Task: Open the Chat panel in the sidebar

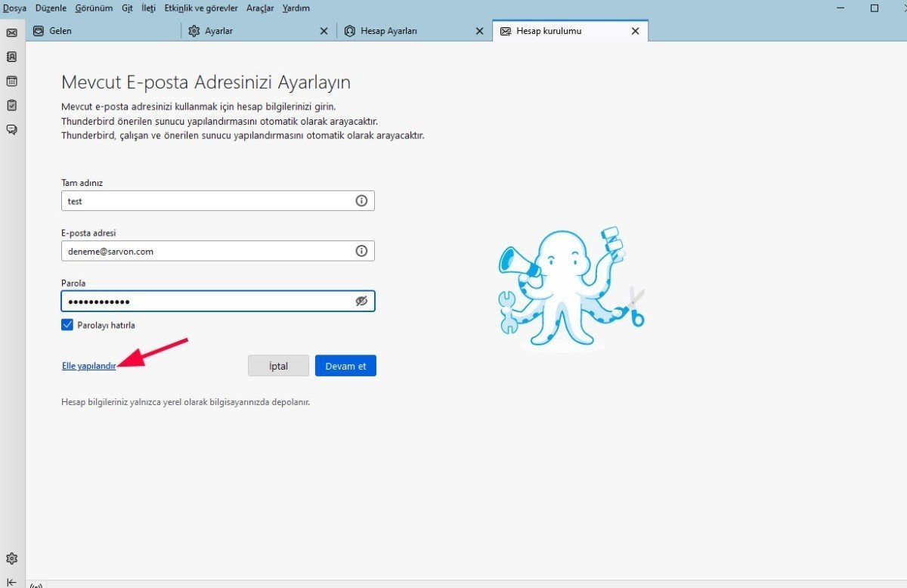Action: point(11,129)
